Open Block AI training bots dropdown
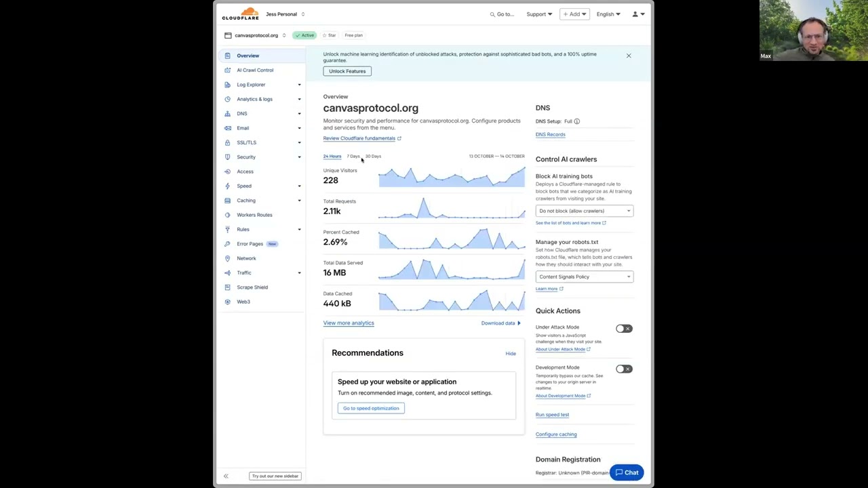The height and width of the screenshot is (488, 868). click(x=585, y=211)
